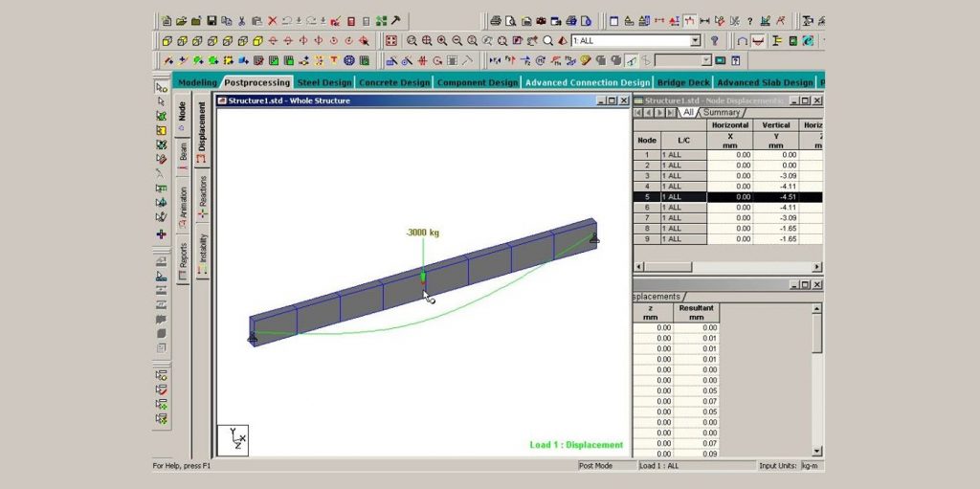Image resolution: width=980 pixels, height=489 pixels.
Task: Toggle the deflected shape display icon
Action: click(757, 41)
